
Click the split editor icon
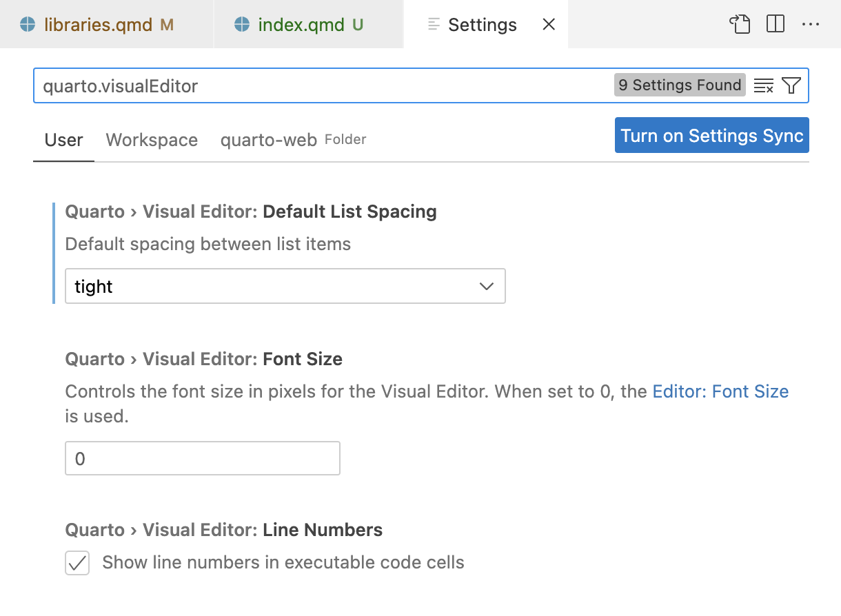pyautogui.click(x=776, y=25)
